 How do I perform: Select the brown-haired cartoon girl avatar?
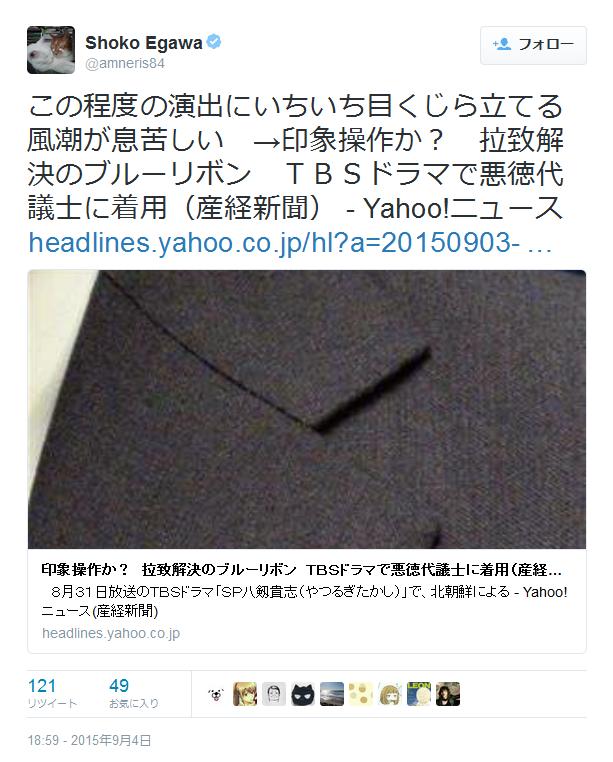click(389, 694)
